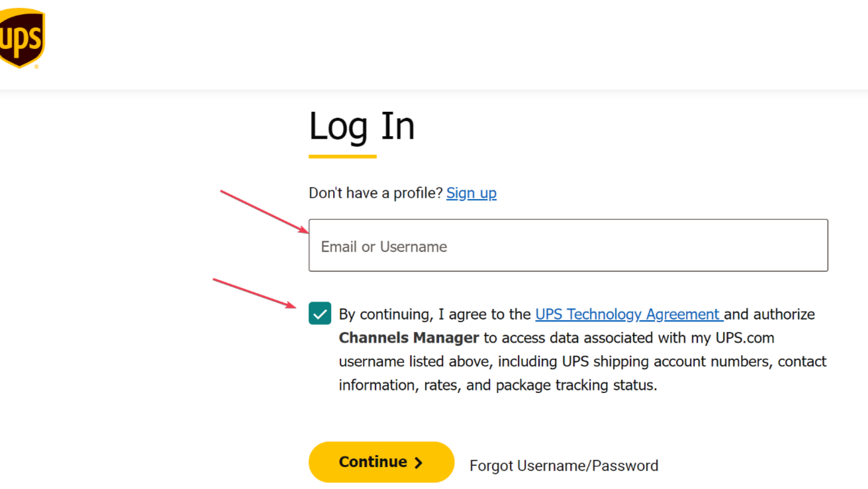Viewport: 868px width, 489px height.
Task: Open the Sign up link
Action: point(471,193)
